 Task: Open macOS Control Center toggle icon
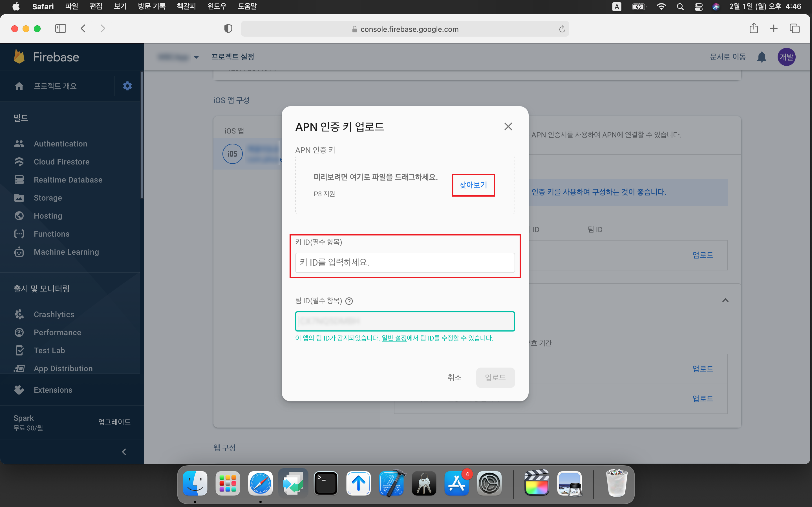coord(698,7)
